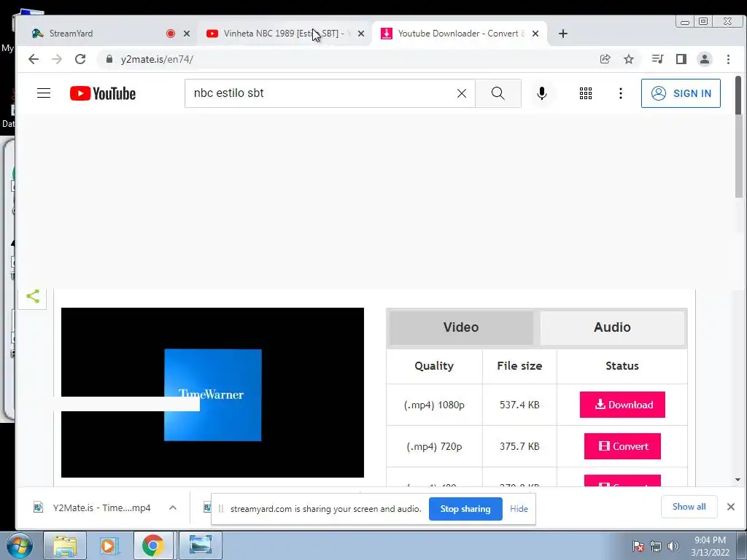Viewport: 747px width, 560px height.
Task: Click the TimeWarner video thumbnail
Action: click(212, 392)
